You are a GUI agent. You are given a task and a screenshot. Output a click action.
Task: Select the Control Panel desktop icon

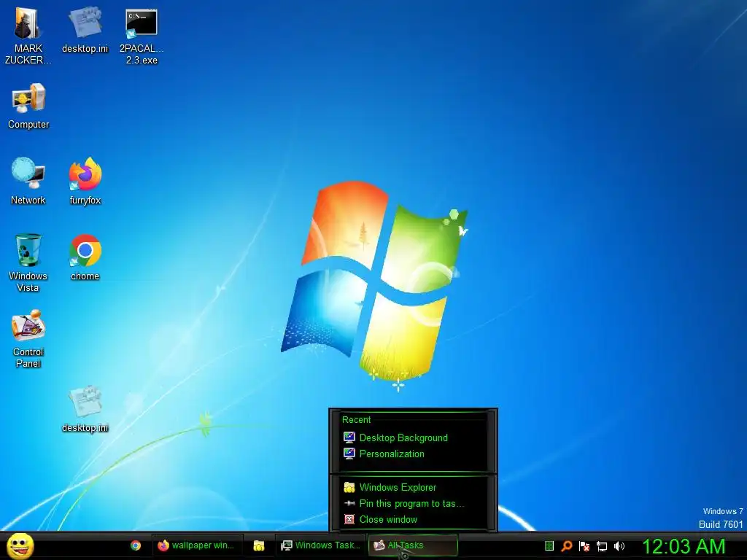pos(28,339)
